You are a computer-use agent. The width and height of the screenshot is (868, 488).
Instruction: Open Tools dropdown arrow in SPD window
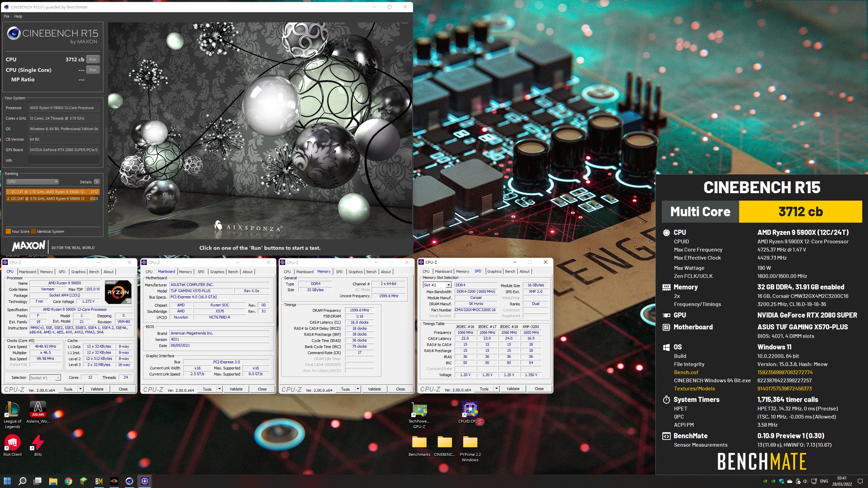[496, 389]
